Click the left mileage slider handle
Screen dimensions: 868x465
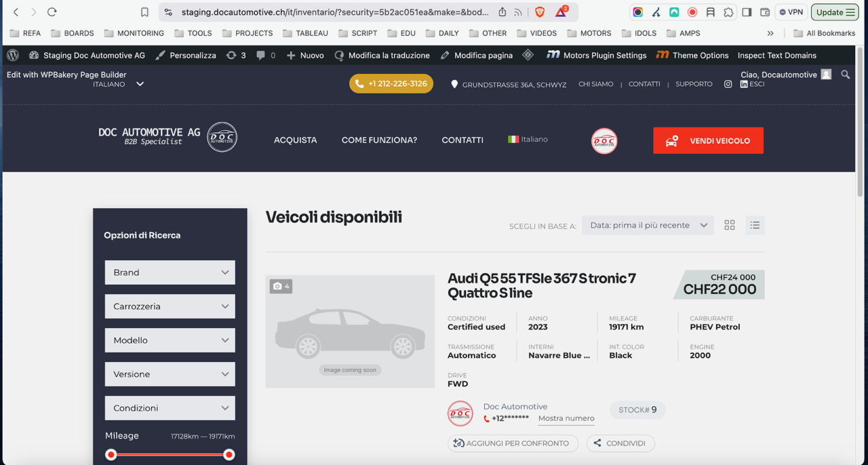(x=111, y=455)
